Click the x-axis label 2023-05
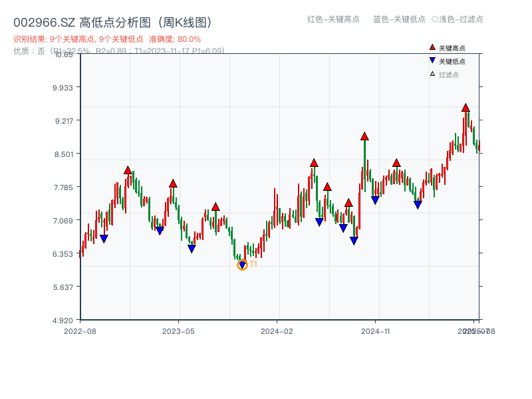Image resolution: width=532 pixels, height=399 pixels. click(178, 331)
